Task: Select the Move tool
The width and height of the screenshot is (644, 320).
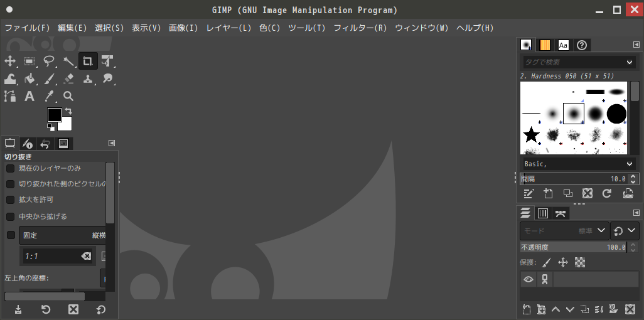Action: [x=9, y=61]
